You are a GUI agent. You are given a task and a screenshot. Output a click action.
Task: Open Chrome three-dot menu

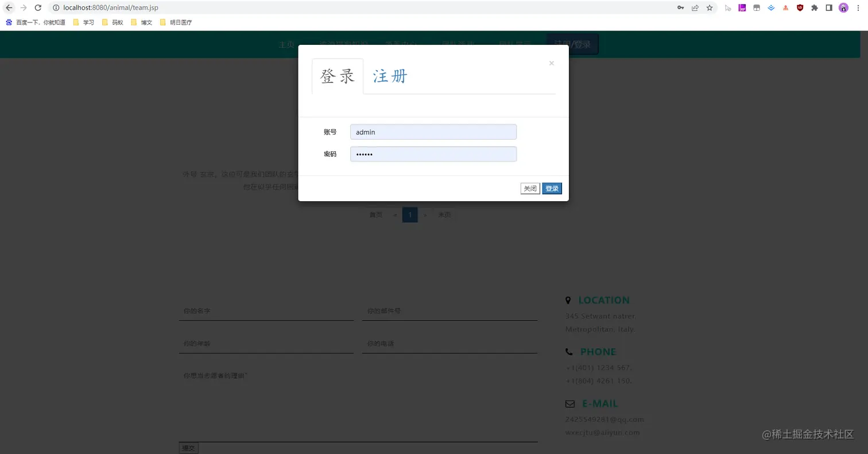[x=858, y=8]
